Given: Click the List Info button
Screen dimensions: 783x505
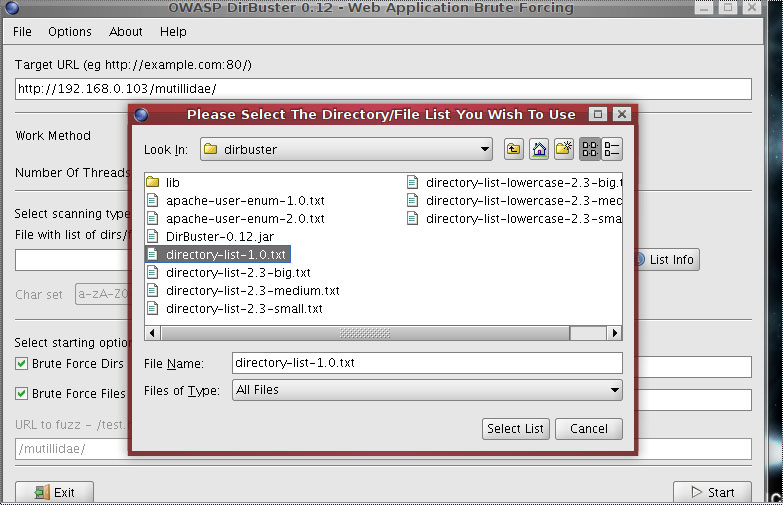Looking at the screenshot, I should (669, 260).
